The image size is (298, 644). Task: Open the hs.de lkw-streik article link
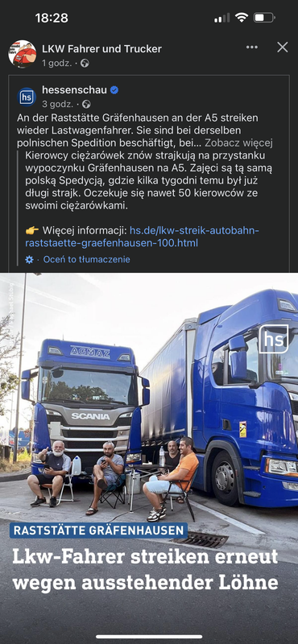(143, 237)
